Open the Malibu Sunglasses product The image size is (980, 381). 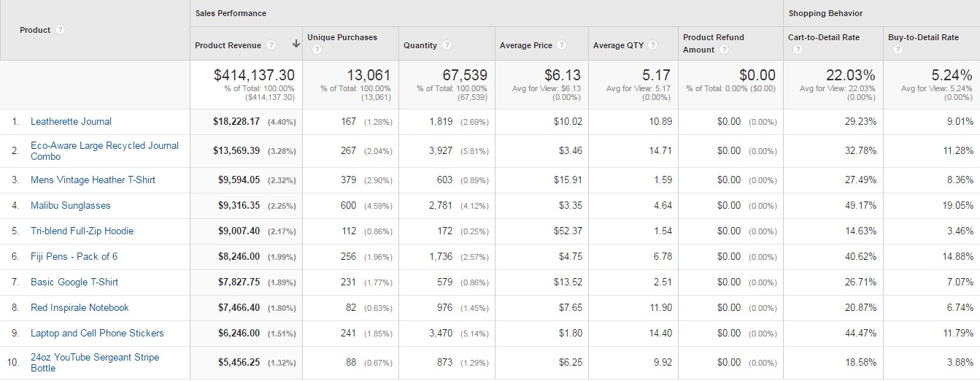[x=71, y=206]
